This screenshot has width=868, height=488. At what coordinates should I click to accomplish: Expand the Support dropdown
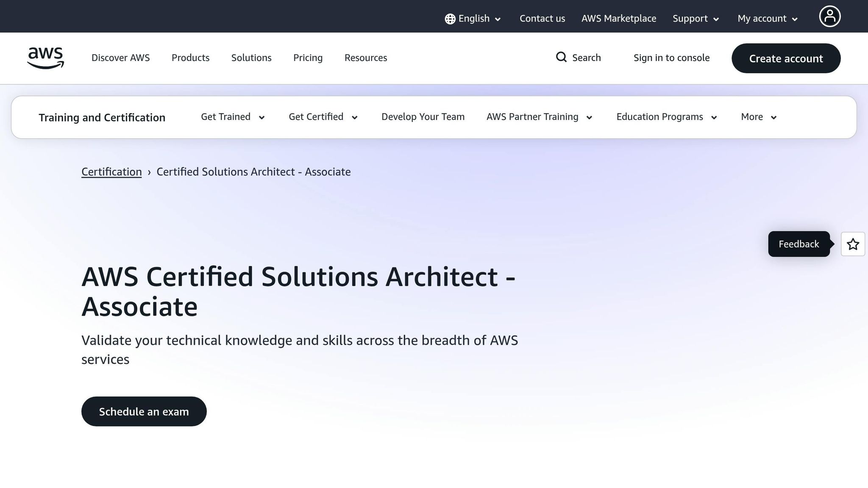point(696,19)
